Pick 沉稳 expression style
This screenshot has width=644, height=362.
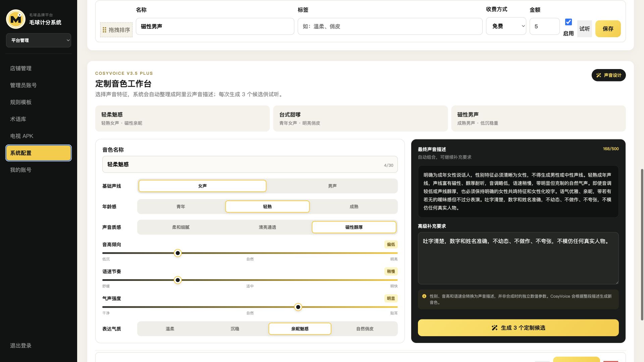tap(235, 329)
